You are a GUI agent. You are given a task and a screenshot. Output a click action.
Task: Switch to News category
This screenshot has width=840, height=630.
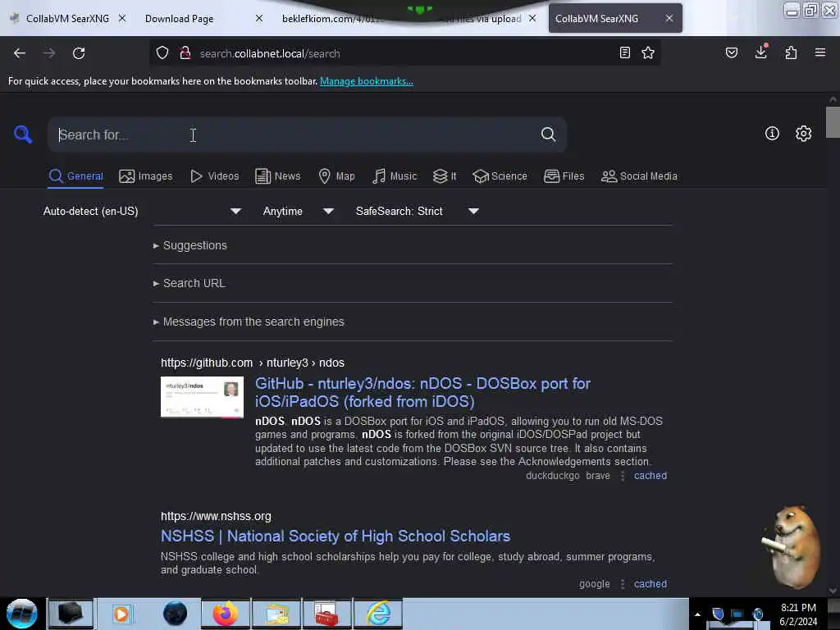point(277,176)
